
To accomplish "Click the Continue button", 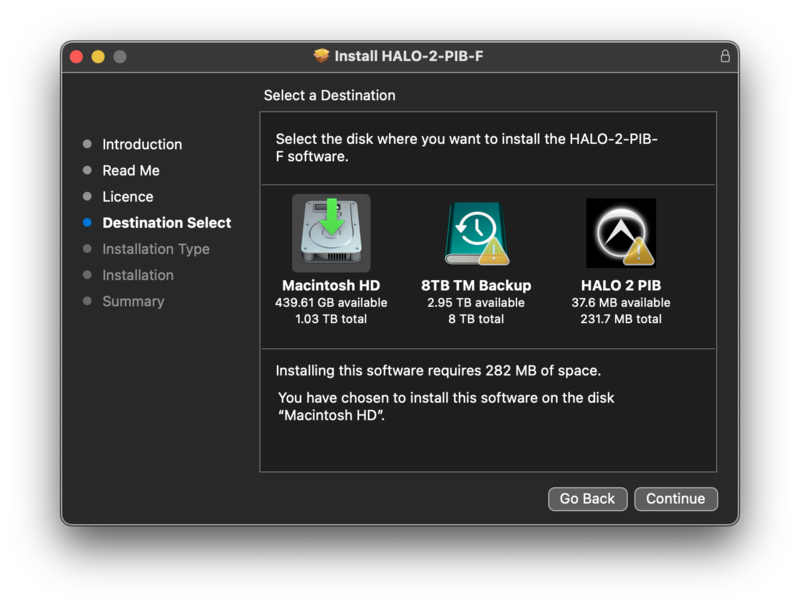I will (676, 498).
